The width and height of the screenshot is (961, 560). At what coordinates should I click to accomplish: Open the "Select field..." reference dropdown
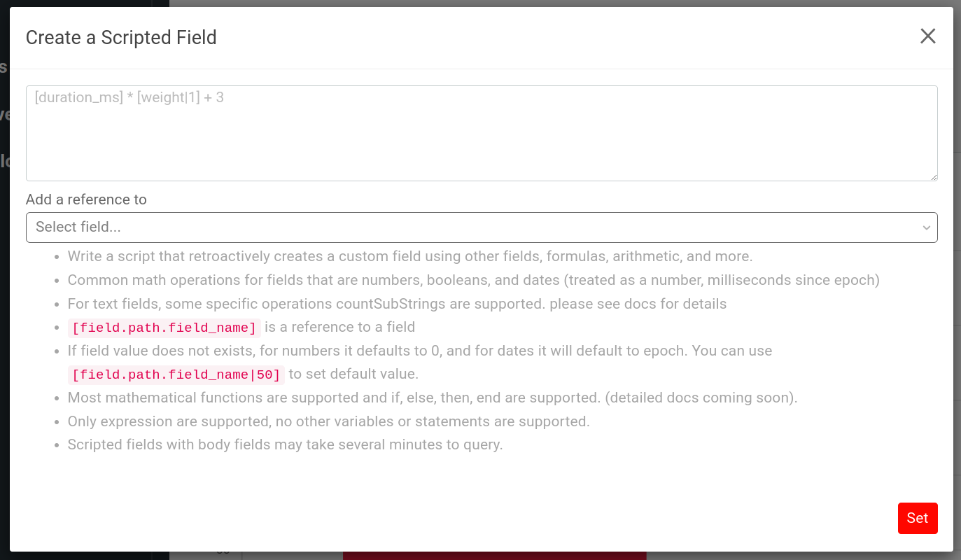click(481, 227)
